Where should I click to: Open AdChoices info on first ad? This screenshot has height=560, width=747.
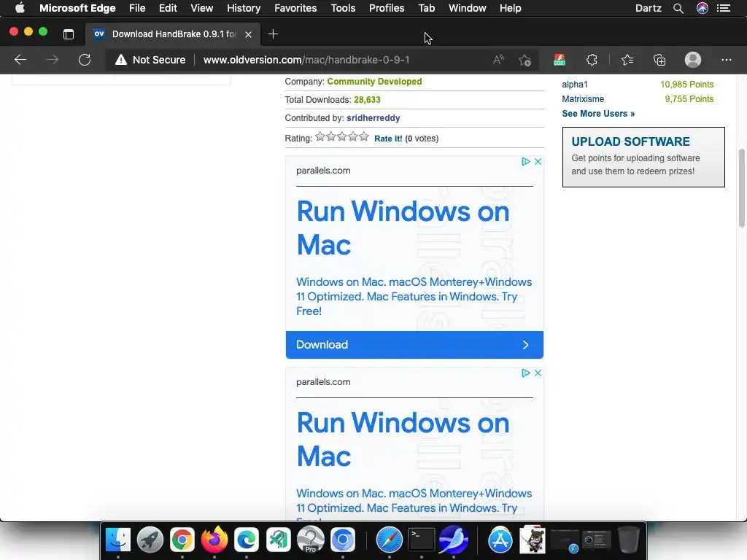point(526,161)
